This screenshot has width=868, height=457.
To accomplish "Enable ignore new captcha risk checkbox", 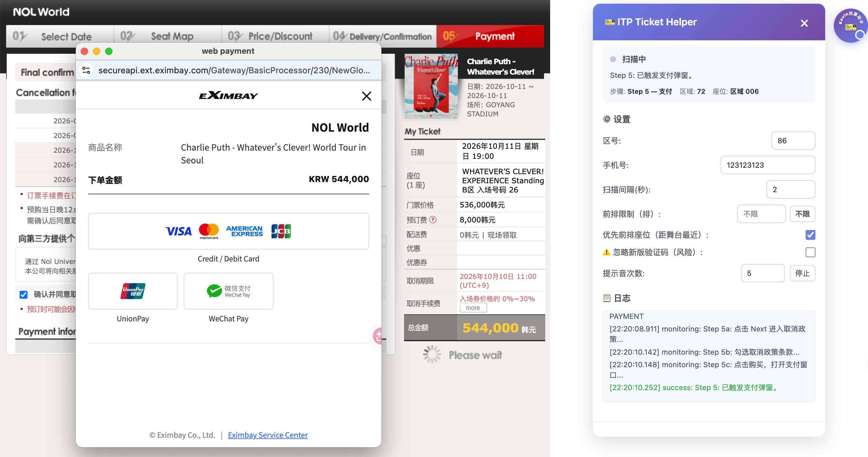I will 810,252.
